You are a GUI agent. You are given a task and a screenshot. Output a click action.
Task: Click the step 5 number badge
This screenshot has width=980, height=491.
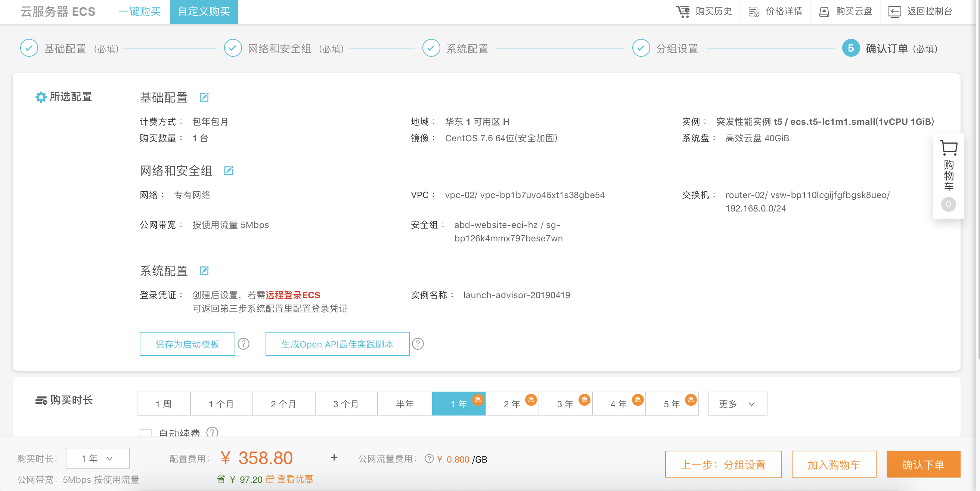point(851,48)
